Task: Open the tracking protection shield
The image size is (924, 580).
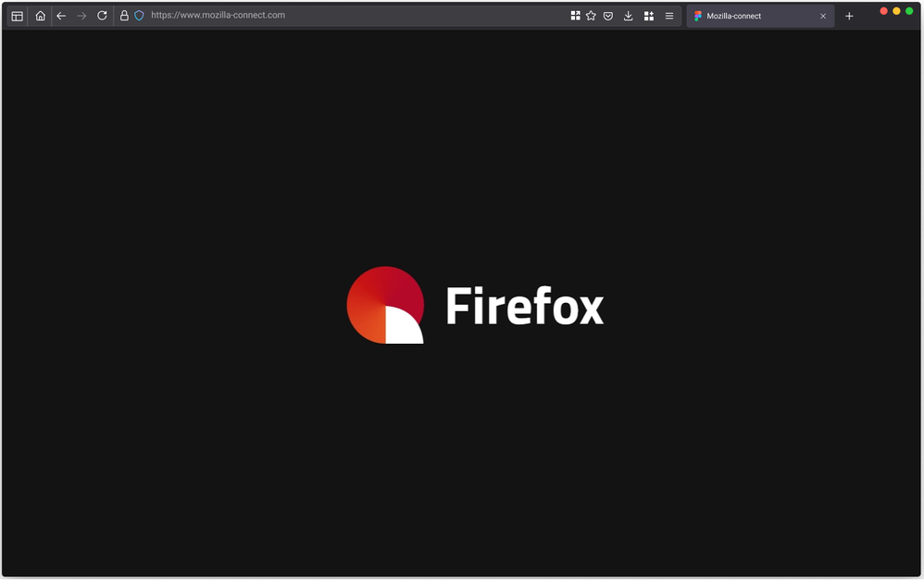Action: pyautogui.click(x=139, y=16)
